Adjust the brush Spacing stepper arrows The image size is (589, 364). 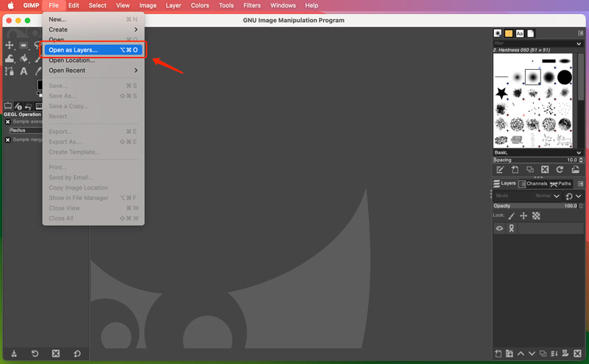pos(581,160)
